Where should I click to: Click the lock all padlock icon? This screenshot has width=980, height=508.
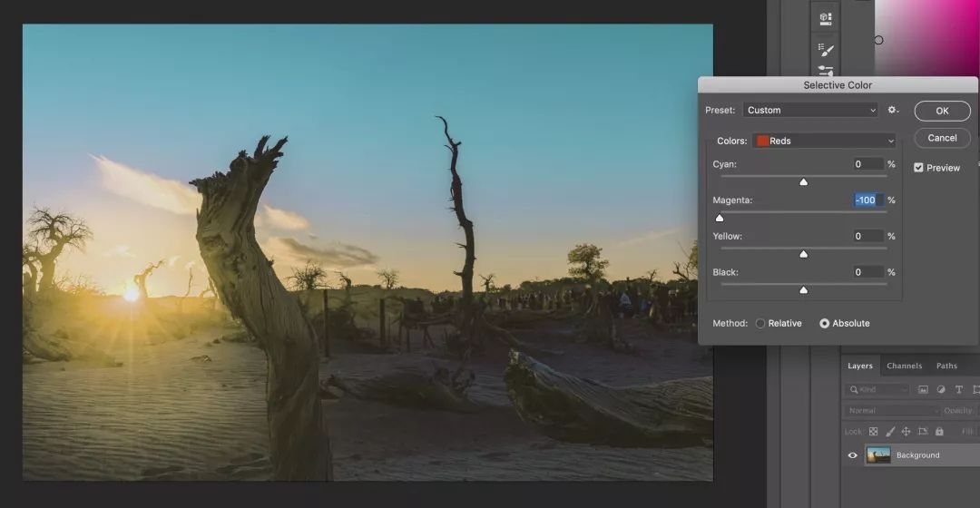coord(938,432)
